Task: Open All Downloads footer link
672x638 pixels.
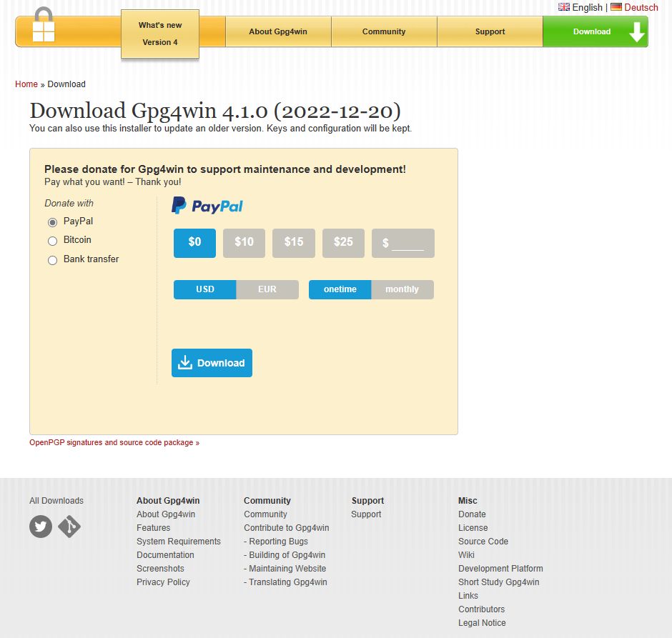Action: 56,501
